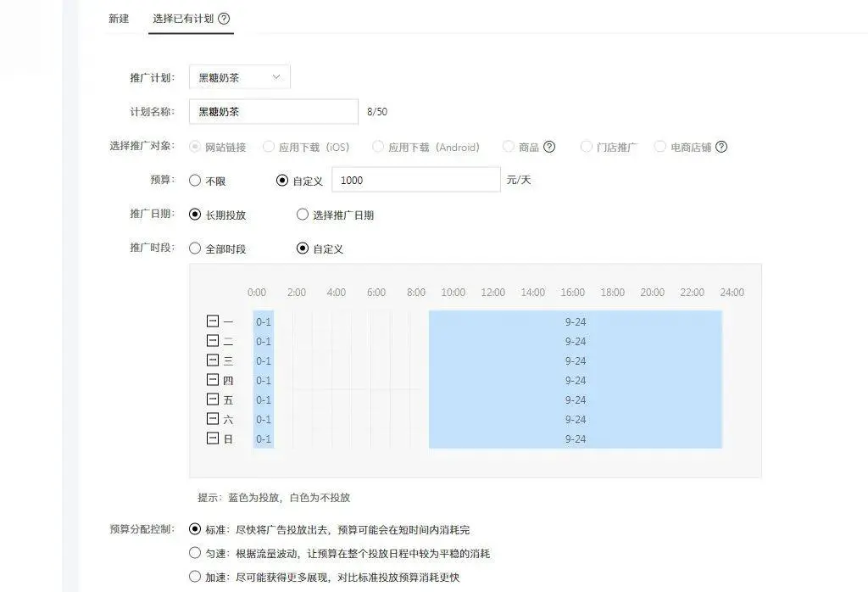Click help icon next to 商品 option

pyautogui.click(x=549, y=147)
